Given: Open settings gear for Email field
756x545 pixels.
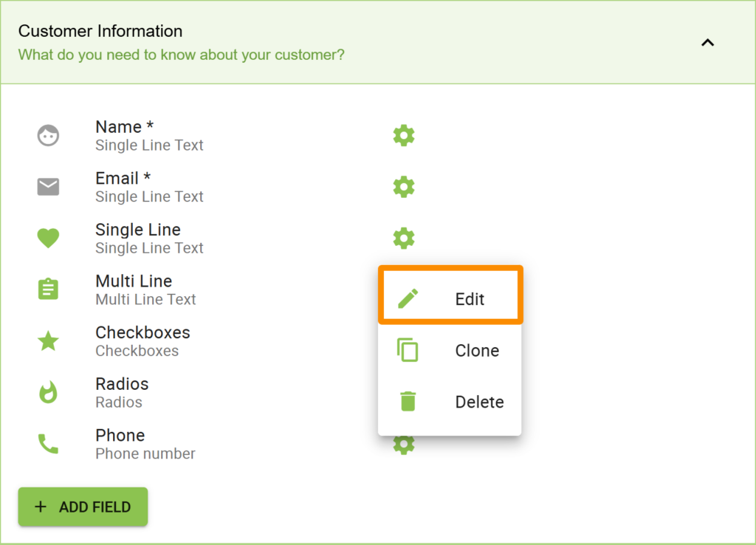Looking at the screenshot, I should (404, 187).
